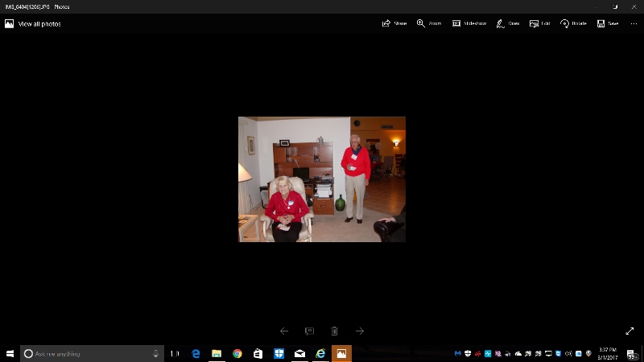The height and width of the screenshot is (362, 644).
Task: Open File Explorer from the taskbar
Action: (x=217, y=353)
